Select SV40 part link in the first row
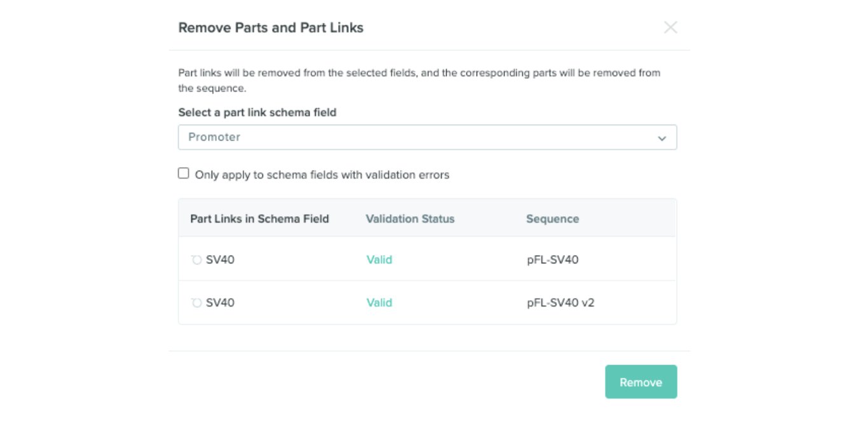The width and height of the screenshot is (868, 421). tap(220, 260)
